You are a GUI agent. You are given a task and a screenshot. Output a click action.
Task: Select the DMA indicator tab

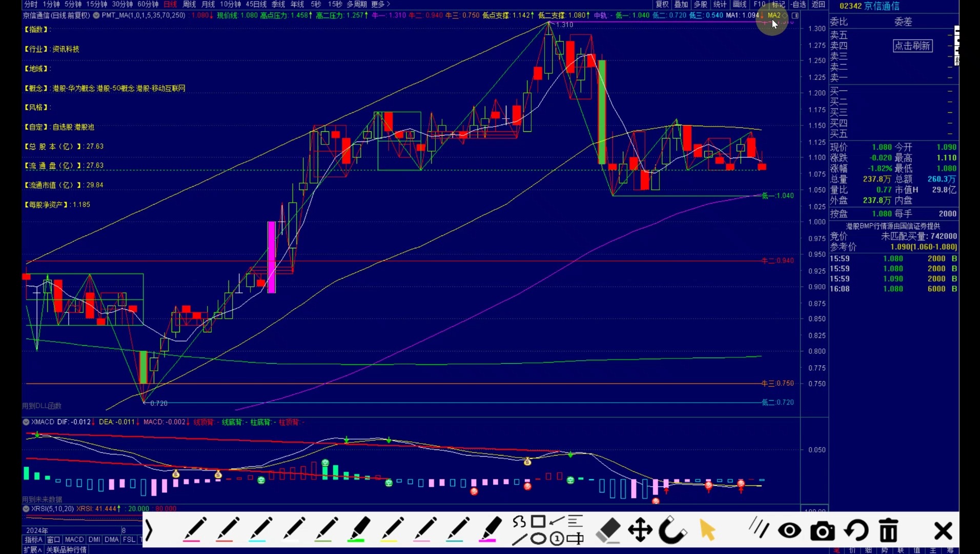pos(112,540)
